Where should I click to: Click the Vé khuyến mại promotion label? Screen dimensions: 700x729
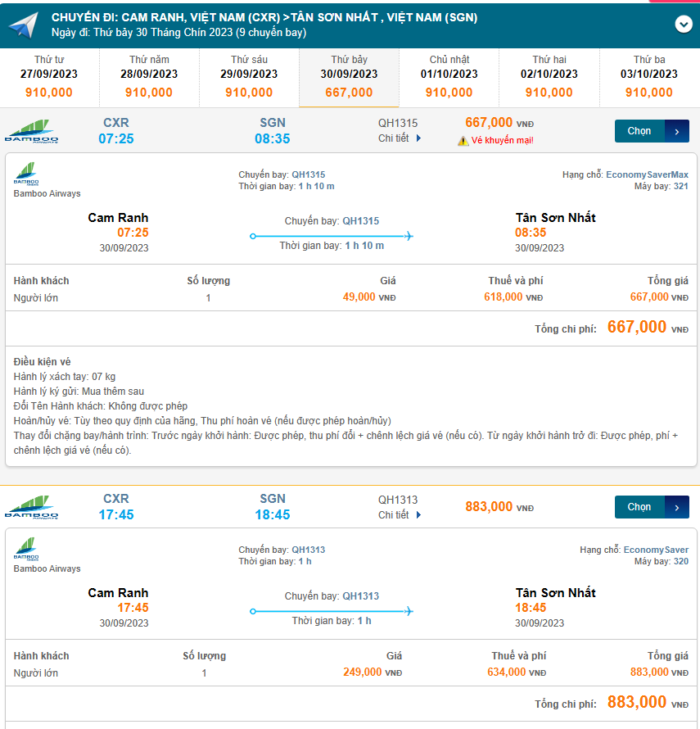[x=503, y=140]
